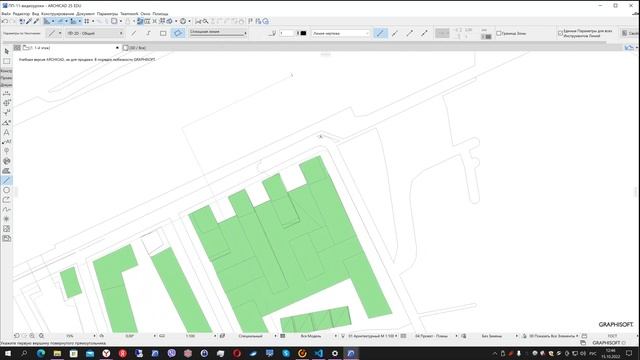
Task: Activate the syringe inject parameters icon
Action: [x=36, y=21]
